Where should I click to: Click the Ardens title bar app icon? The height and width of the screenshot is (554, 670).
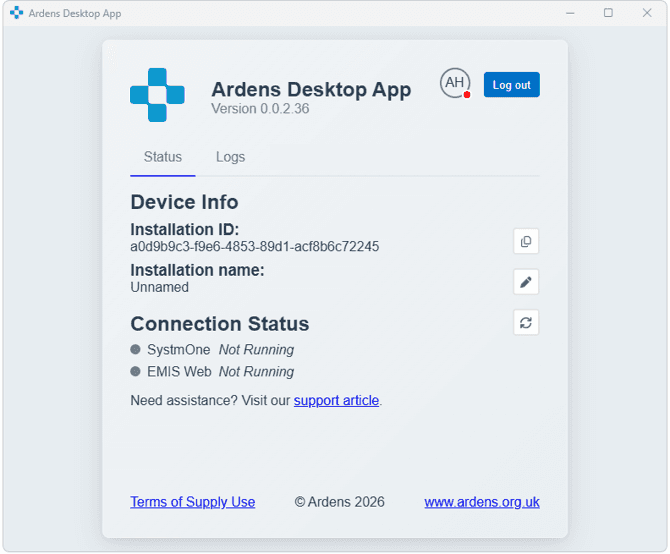pyautogui.click(x=16, y=13)
